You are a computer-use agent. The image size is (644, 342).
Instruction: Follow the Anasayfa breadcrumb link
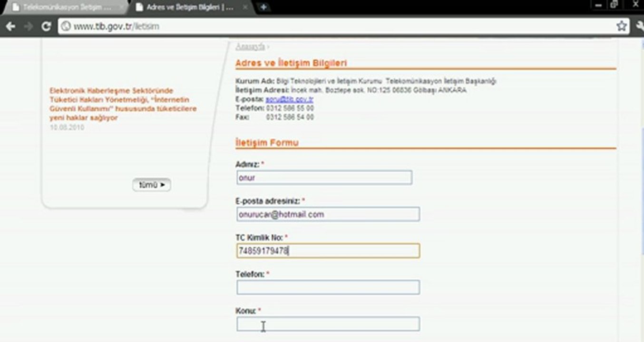click(250, 47)
